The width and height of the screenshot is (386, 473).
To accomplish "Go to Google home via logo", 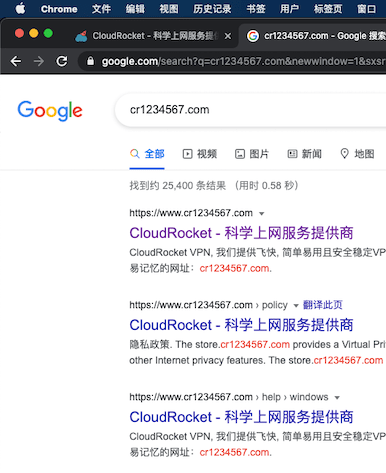I will (x=50, y=111).
